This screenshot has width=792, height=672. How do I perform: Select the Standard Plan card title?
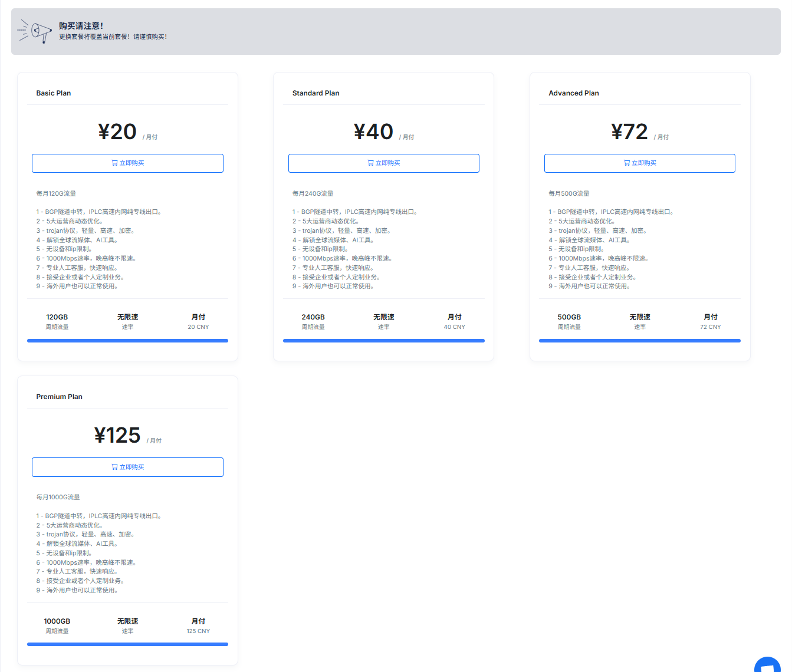[x=316, y=93]
